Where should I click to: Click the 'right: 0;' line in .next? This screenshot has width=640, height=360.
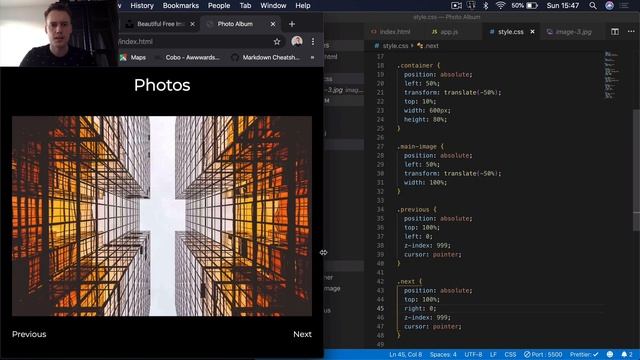click(x=420, y=309)
